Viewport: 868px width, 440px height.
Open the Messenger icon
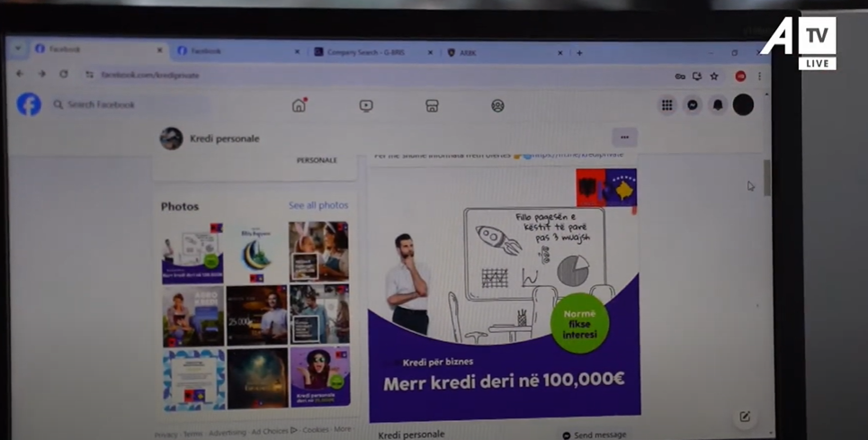click(693, 104)
